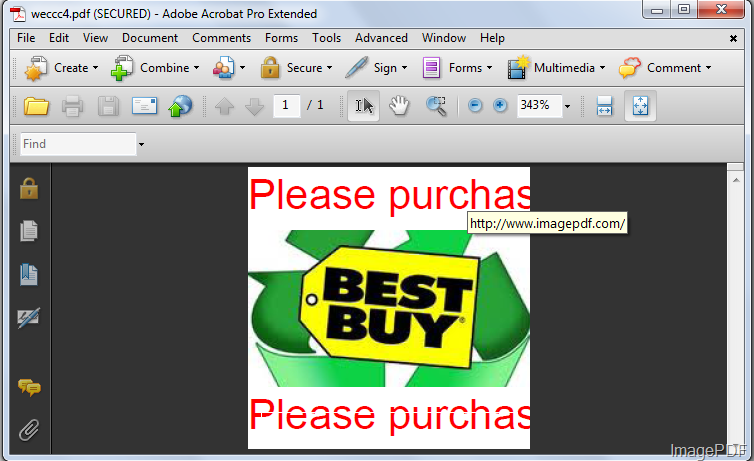Open the Pages panel in sidebar
This screenshot has width=754, height=461.
29,231
